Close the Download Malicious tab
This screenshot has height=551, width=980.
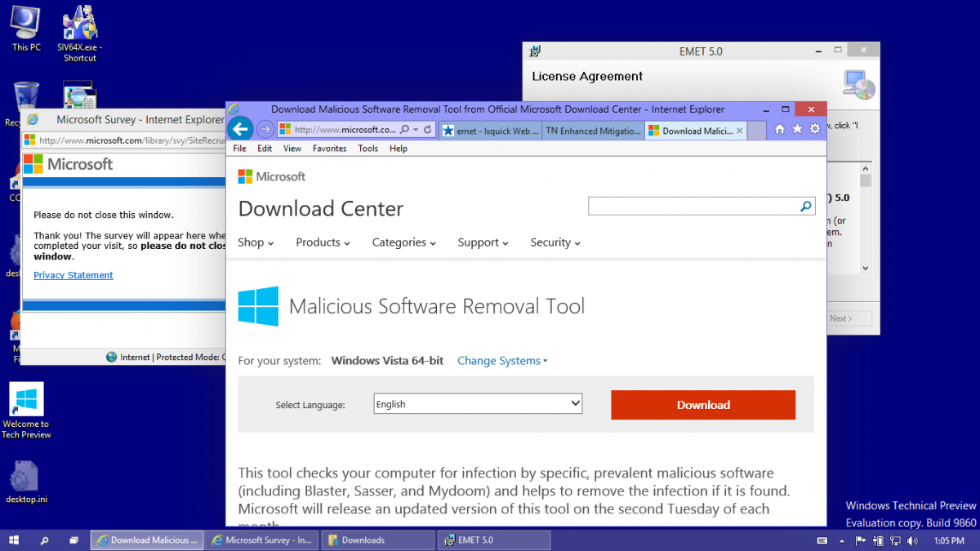pyautogui.click(x=740, y=131)
